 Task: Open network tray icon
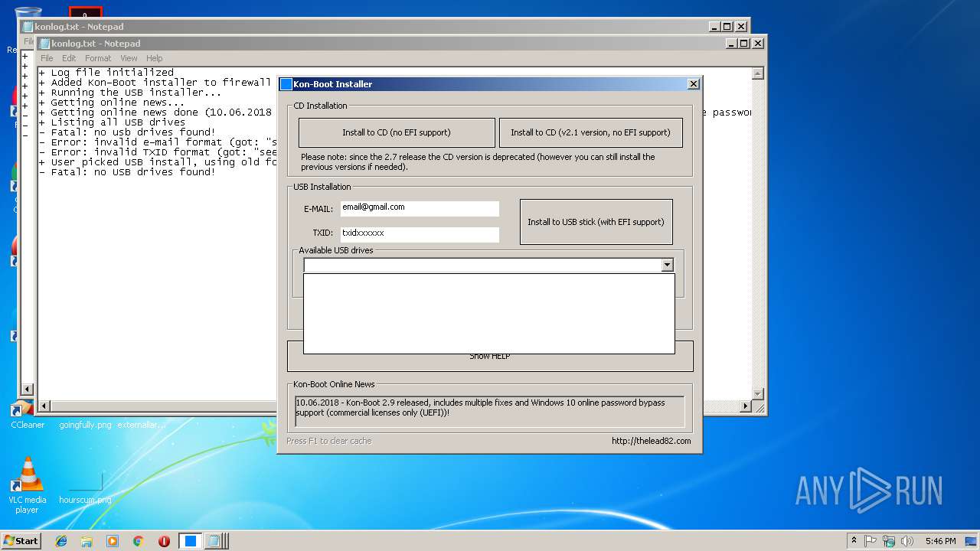(889, 541)
